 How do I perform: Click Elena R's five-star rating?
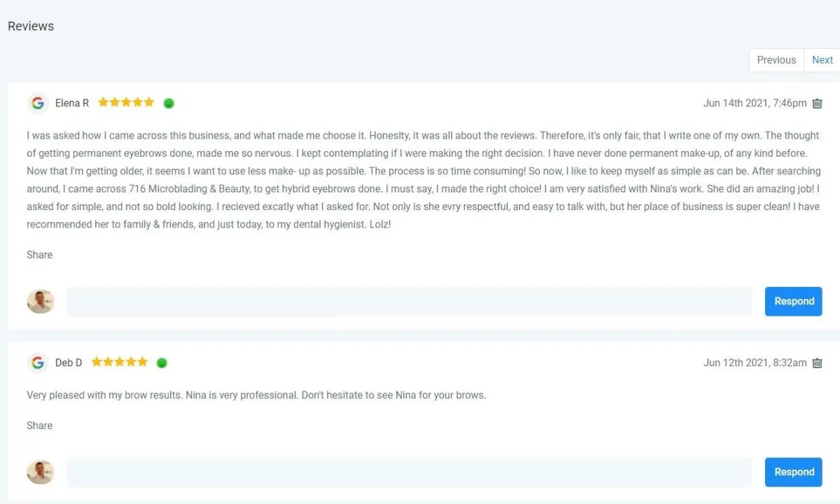pos(126,102)
